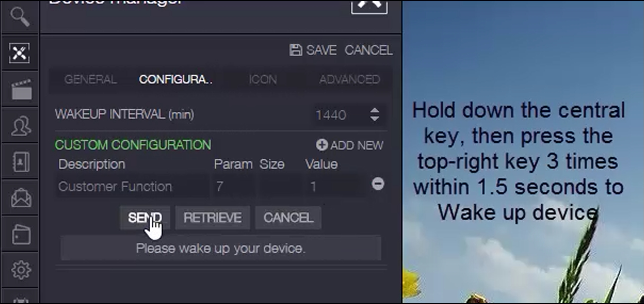Open the search magnifier in sidebar
The width and height of the screenshot is (644, 304).
[x=20, y=17]
